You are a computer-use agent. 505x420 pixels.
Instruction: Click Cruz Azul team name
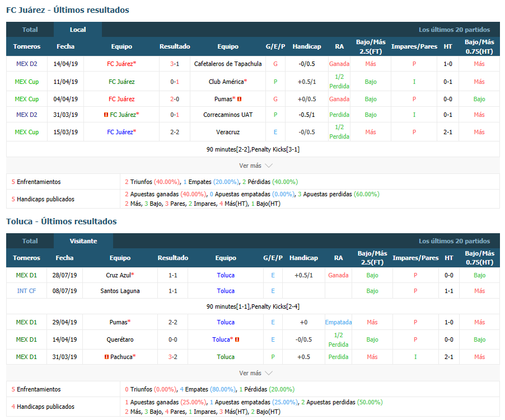[x=119, y=275]
